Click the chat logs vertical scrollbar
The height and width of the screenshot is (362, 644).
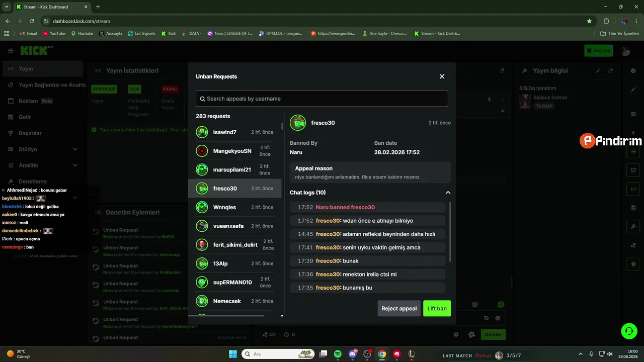449,231
